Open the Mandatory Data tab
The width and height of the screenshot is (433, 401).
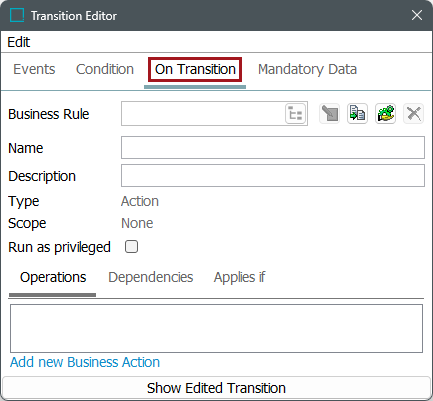pyautogui.click(x=307, y=69)
